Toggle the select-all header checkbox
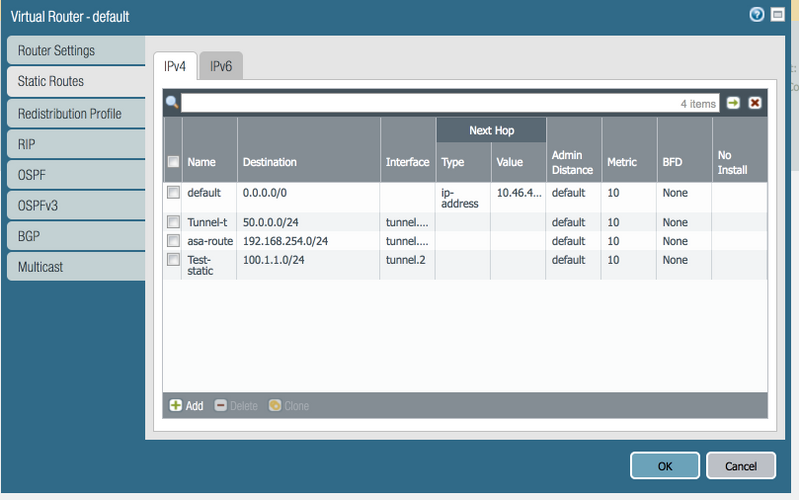 click(174, 162)
